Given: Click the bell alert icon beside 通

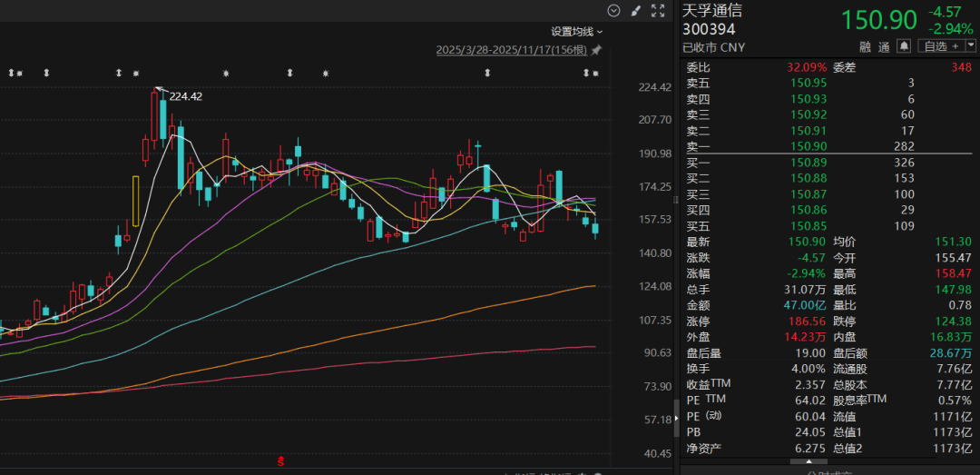Looking at the screenshot, I should (904, 45).
